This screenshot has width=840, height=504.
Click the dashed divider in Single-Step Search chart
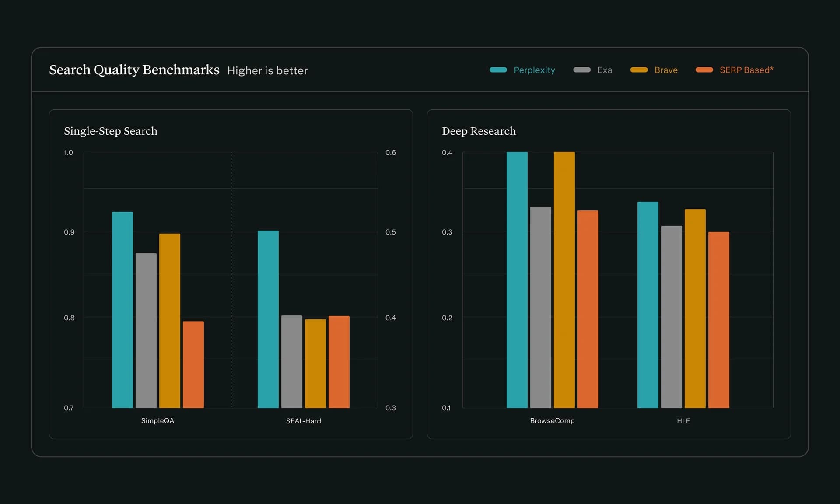pyautogui.click(x=231, y=280)
